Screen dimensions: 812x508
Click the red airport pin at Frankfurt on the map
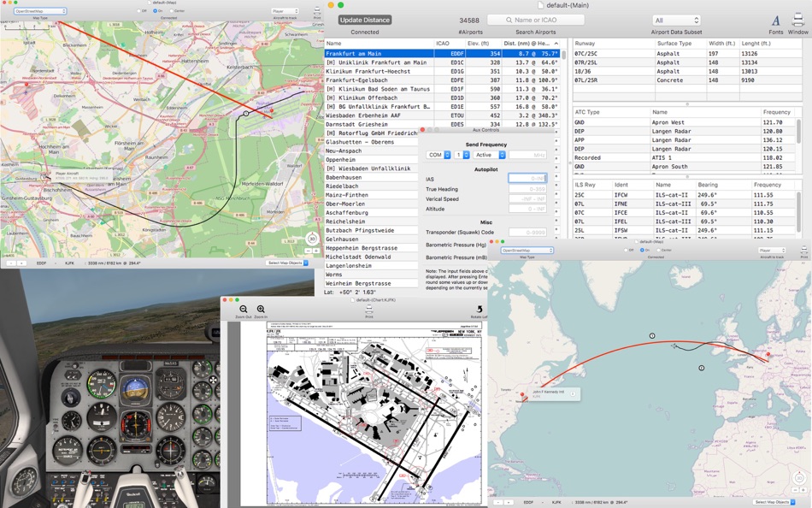click(x=272, y=110)
